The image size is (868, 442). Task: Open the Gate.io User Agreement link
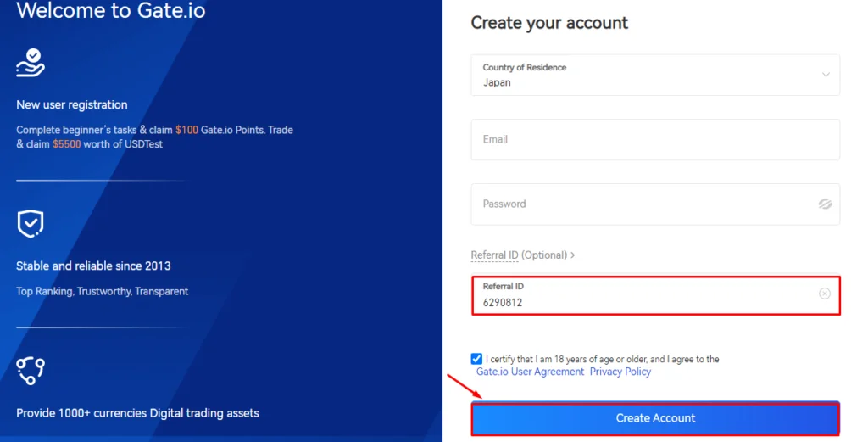click(530, 372)
